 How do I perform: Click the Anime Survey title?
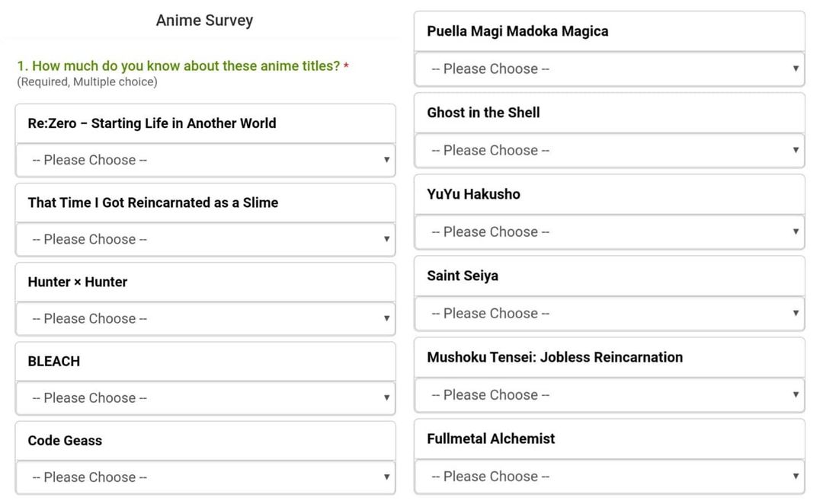pyautogui.click(x=203, y=21)
